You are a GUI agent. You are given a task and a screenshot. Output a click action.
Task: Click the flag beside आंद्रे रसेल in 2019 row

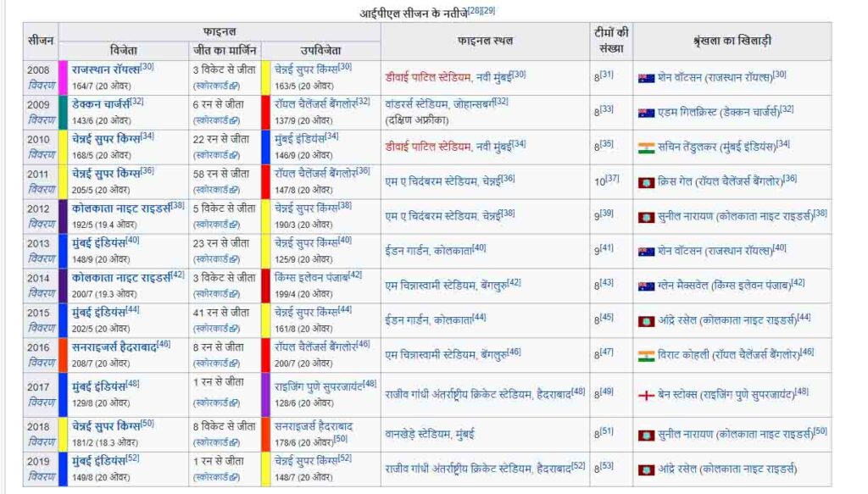coord(646,470)
